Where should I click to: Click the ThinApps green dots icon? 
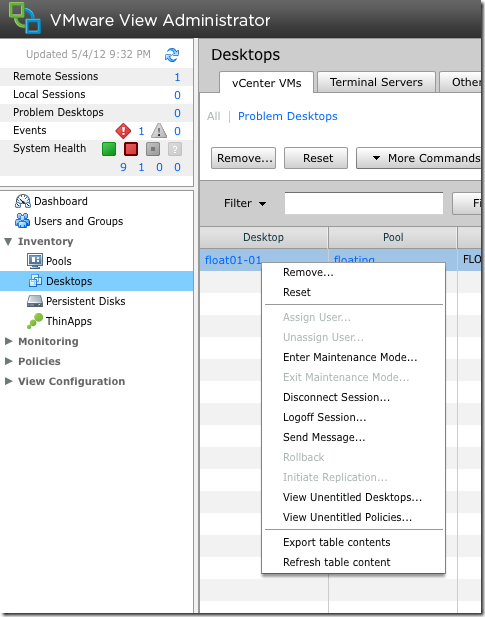pos(35,321)
